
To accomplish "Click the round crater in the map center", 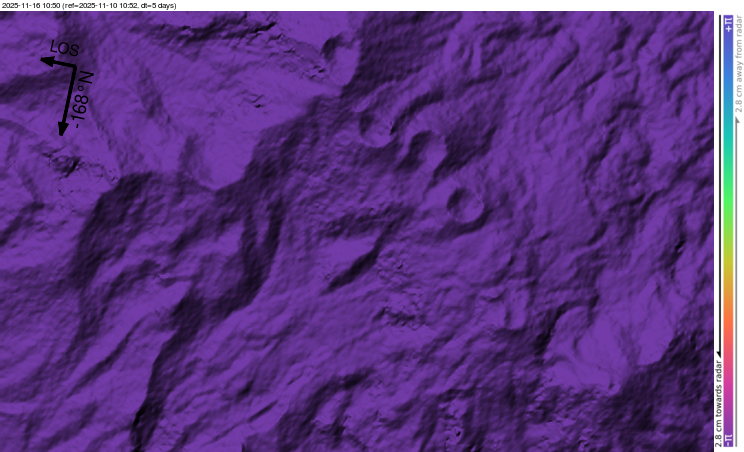I will tap(461, 203).
